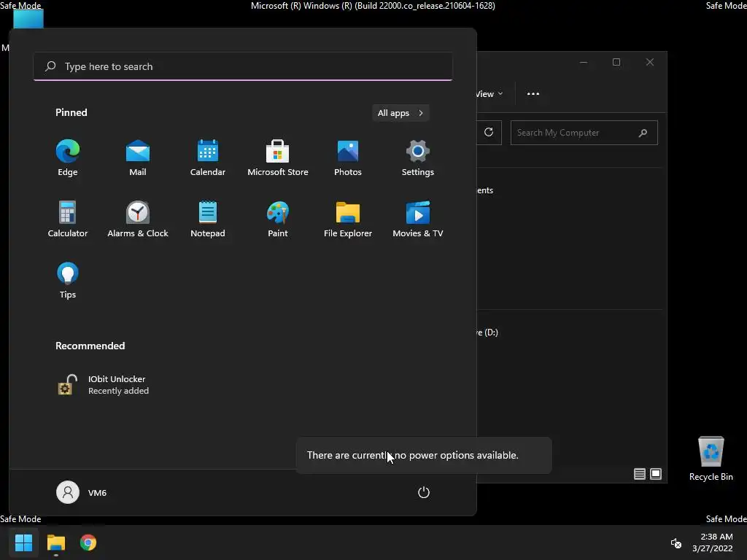This screenshot has height=560, width=747.
Task: Launch Movies & TV
Action: click(x=418, y=219)
